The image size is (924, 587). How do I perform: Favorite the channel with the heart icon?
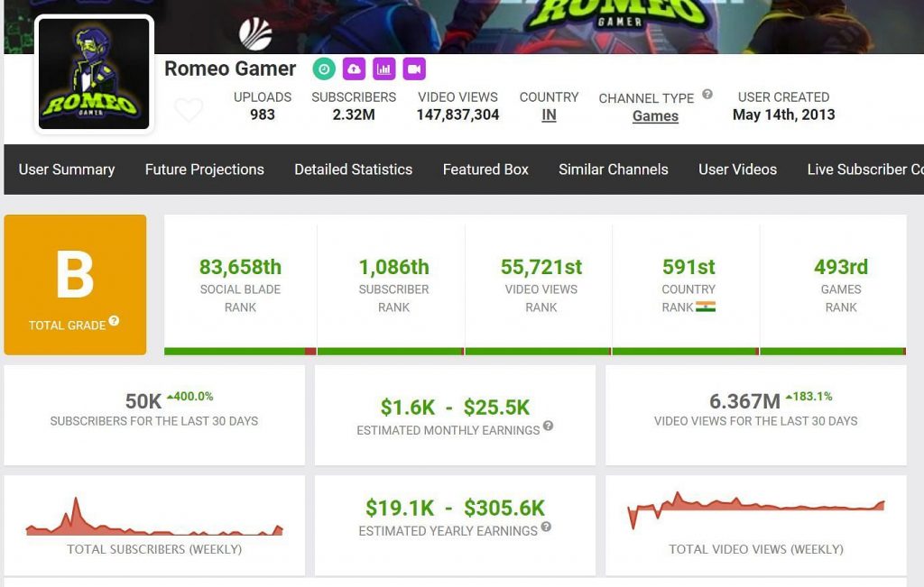(189, 110)
